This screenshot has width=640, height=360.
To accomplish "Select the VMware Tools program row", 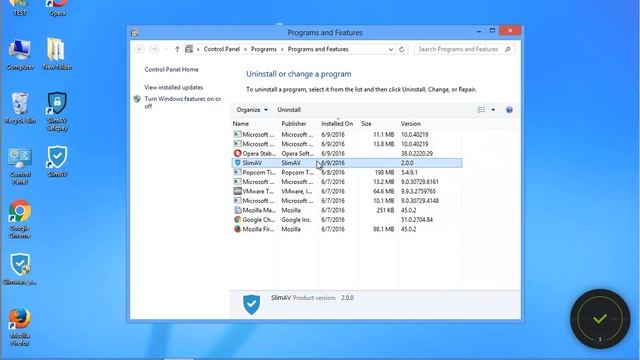I will 347,191.
